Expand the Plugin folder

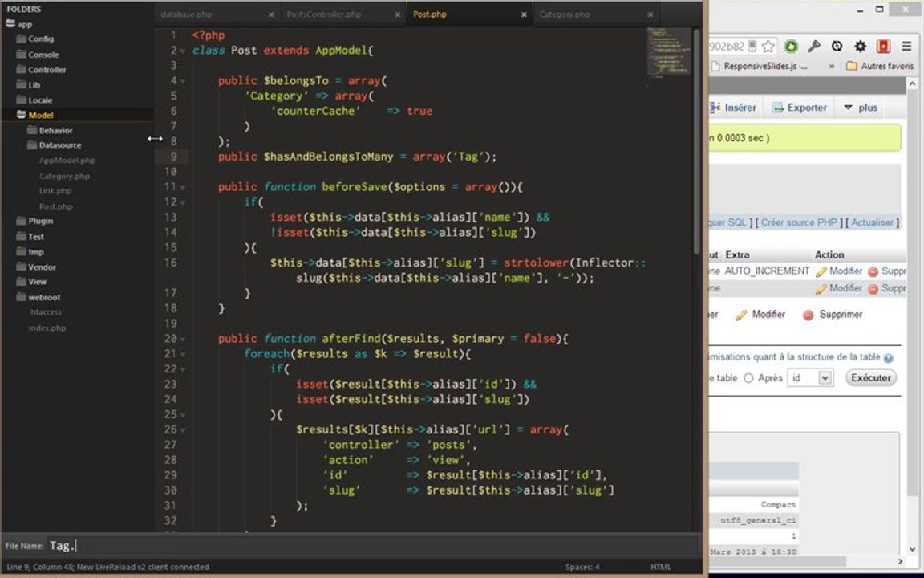click(x=34, y=222)
